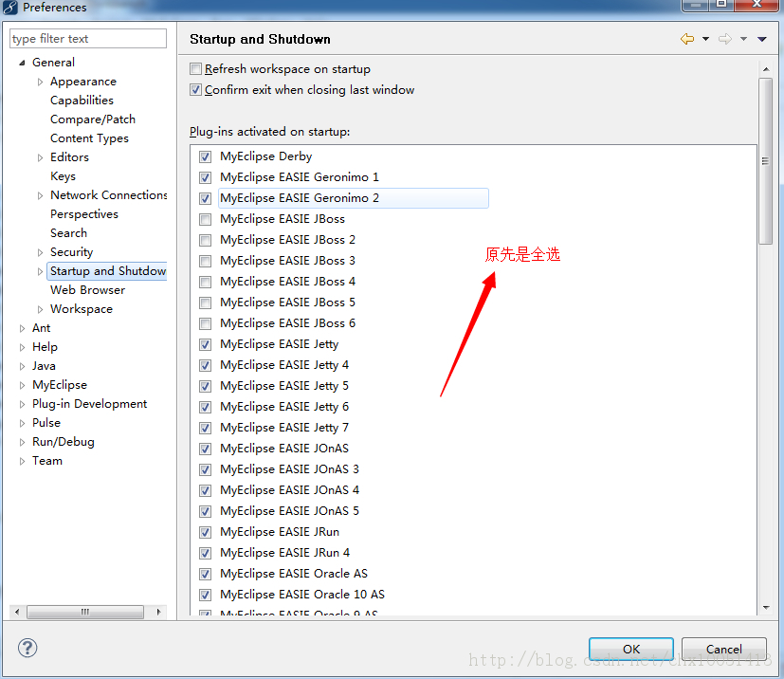Expand the Security tree node
Screen dimensions: 784x679
40,252
